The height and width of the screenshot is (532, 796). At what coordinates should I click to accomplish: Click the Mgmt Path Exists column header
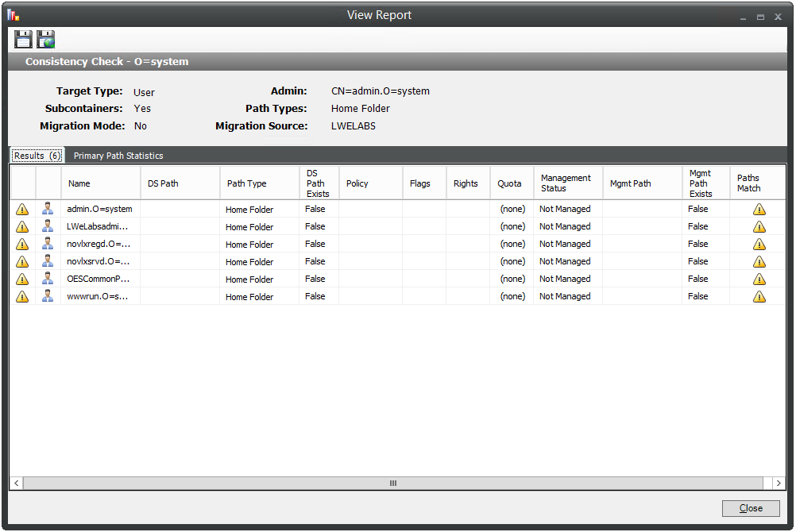[706, 183]
